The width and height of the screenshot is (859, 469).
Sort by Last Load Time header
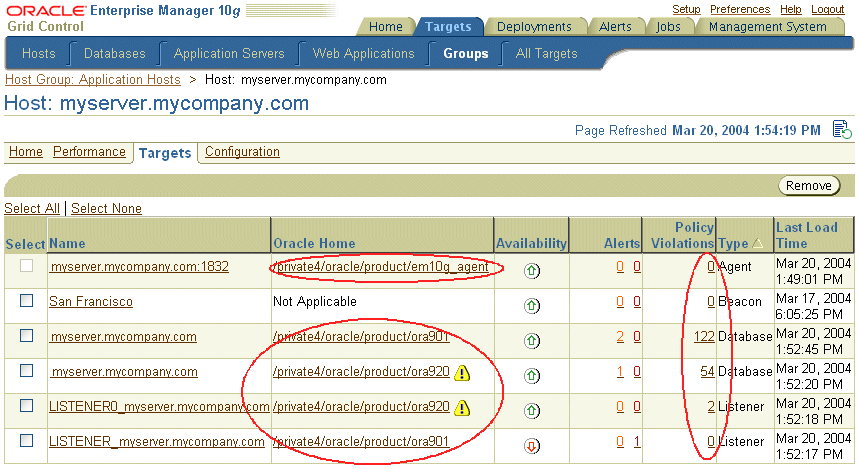806,235
